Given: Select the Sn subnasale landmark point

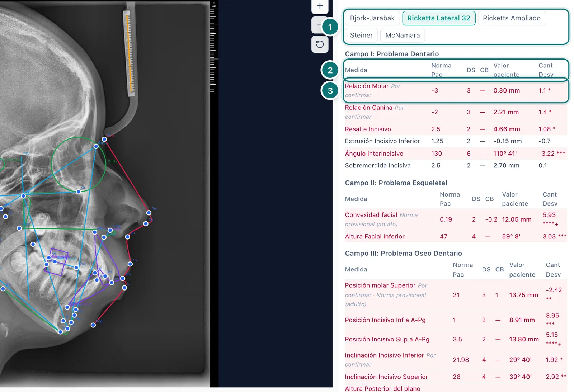Looking at the screenshot, I should 127,237.
